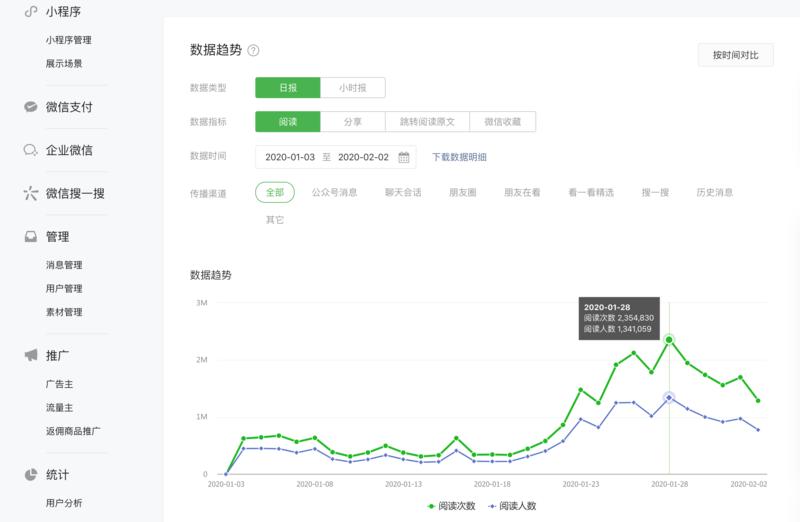Screen dimensions: 800x522
Task: Open 流量主 in sidebar
Action: (x=60, y=407)
